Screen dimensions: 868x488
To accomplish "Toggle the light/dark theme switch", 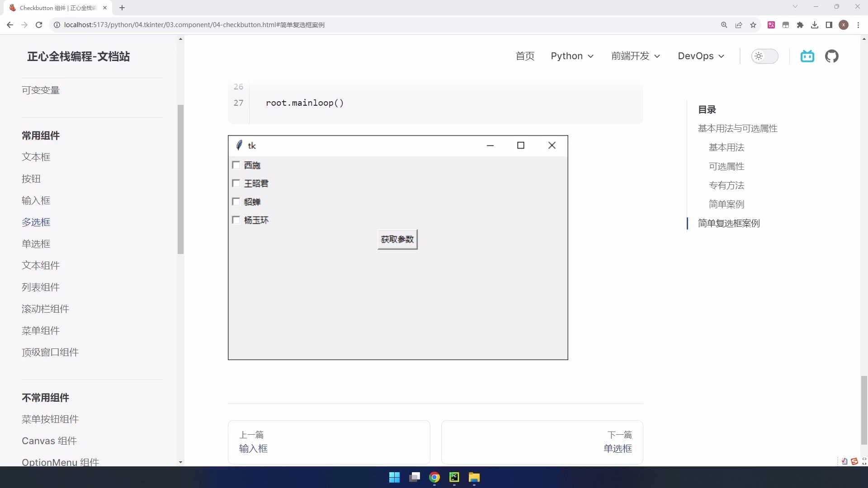I will coord(764,56).
